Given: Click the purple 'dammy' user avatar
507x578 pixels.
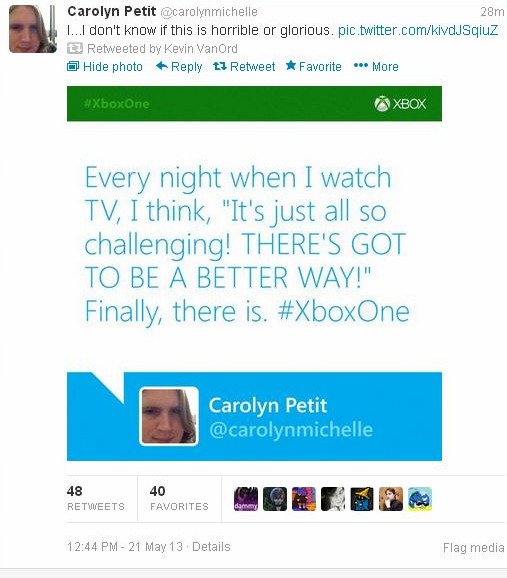Looking at the screenshot, I should (x=246, y=499).
